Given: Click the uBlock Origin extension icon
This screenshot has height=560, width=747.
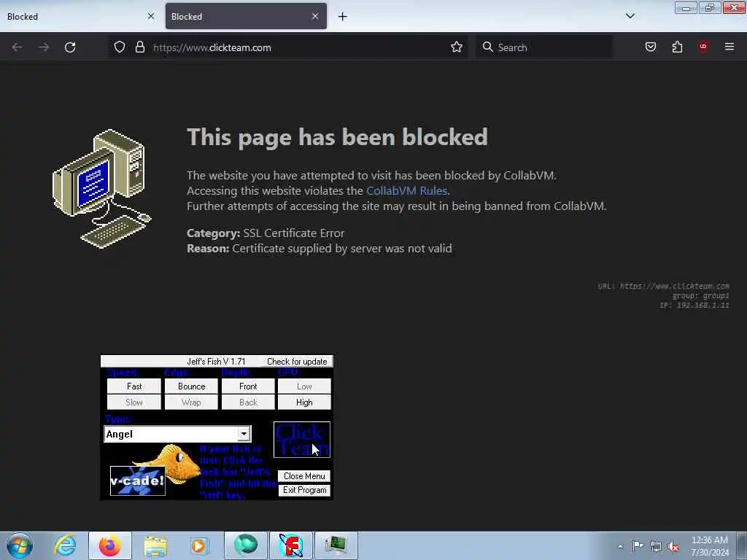Looking at the screenshot, I should tap(703, 47).
